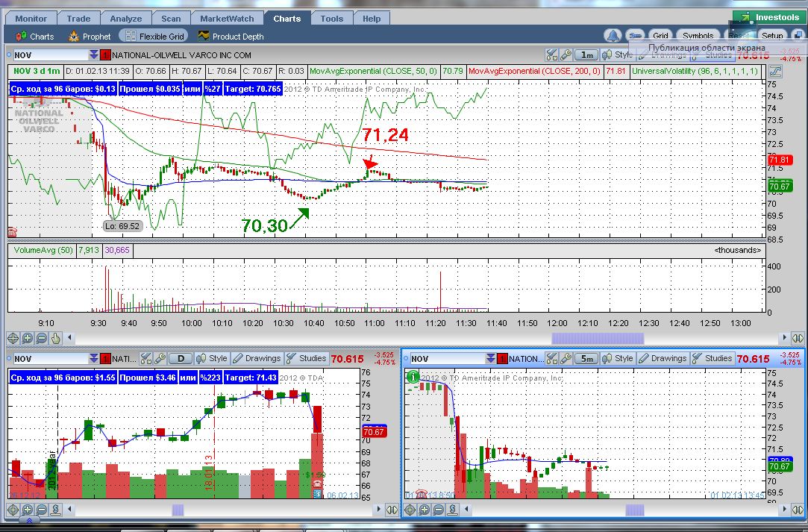Toggle the Flexible Grid view
This screenshot has height=532, width=808.
[x=154, y=36]
